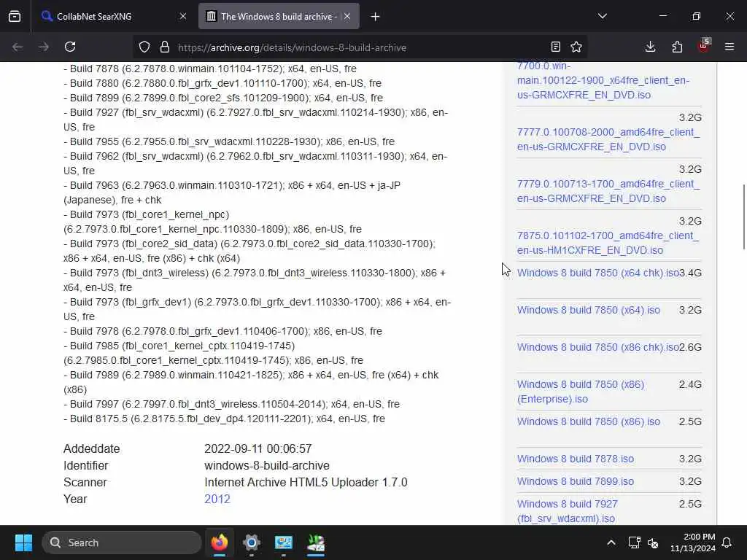Go back one page

point(18,47)
